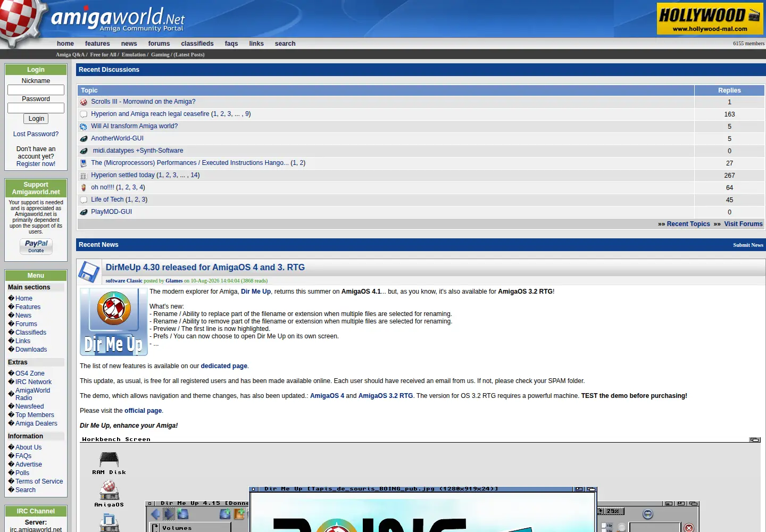The height and width of the screenshot is (532, 766).
Task: Click the Submit News link
Action: (x=748, y=245)
